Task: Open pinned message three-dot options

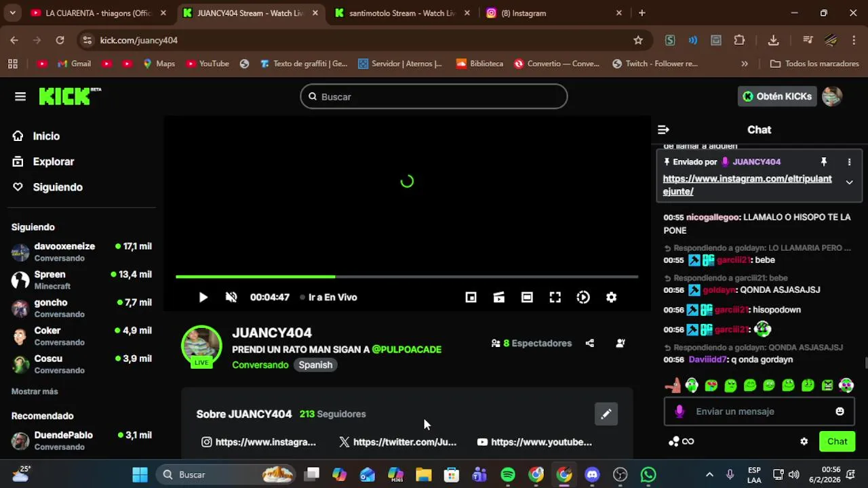Action: click(x=849, y=162)
